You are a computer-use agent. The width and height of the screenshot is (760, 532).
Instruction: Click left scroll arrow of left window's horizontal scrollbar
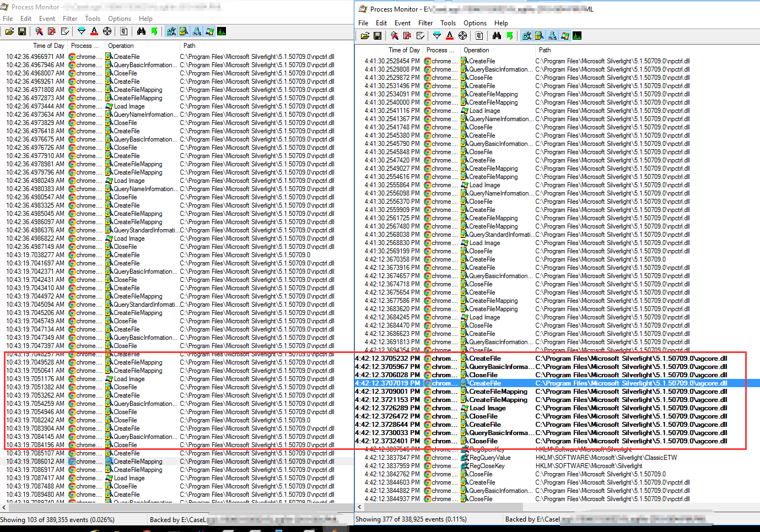[4, 507]
